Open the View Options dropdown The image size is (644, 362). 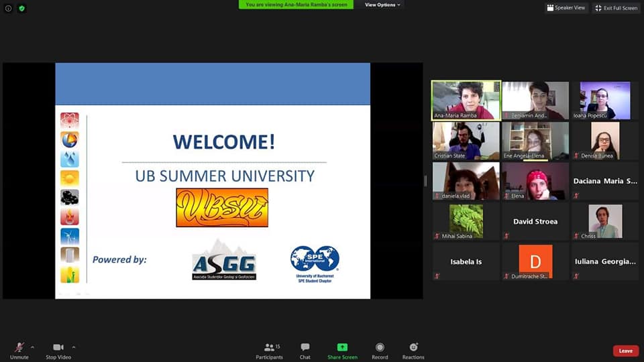382,5
